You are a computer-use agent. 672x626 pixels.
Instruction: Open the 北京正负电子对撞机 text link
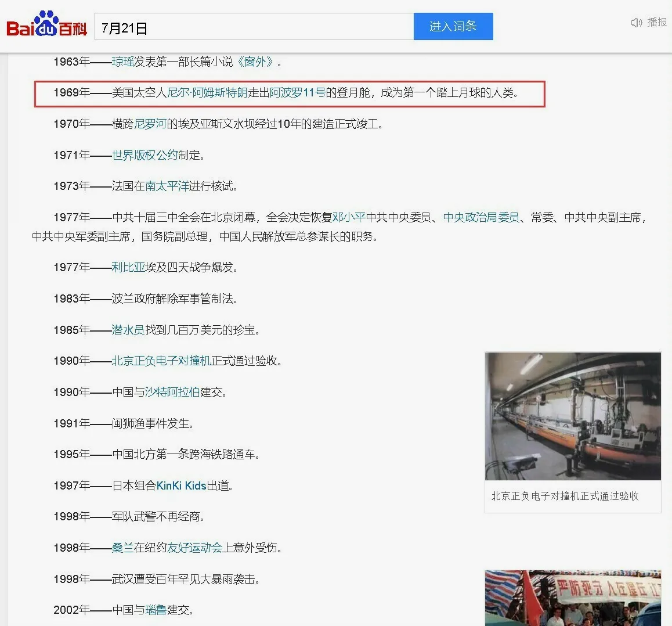tap(161, 361)
